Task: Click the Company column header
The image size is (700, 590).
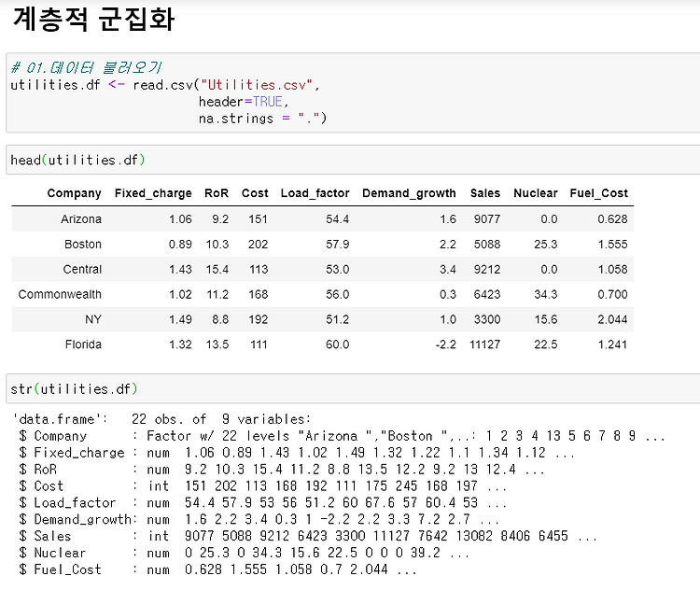Action: pos(74,193)
